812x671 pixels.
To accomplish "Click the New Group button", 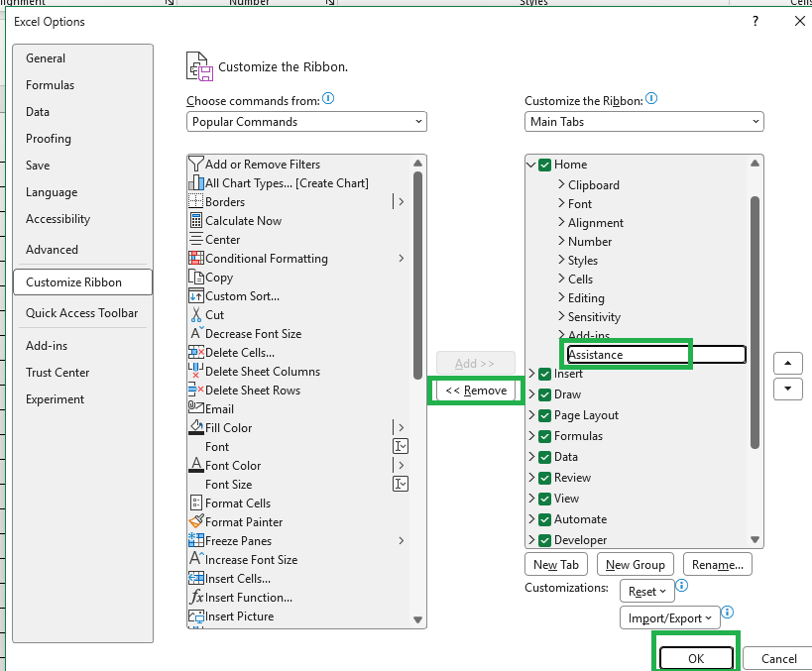I will click(x=635, y=564).
